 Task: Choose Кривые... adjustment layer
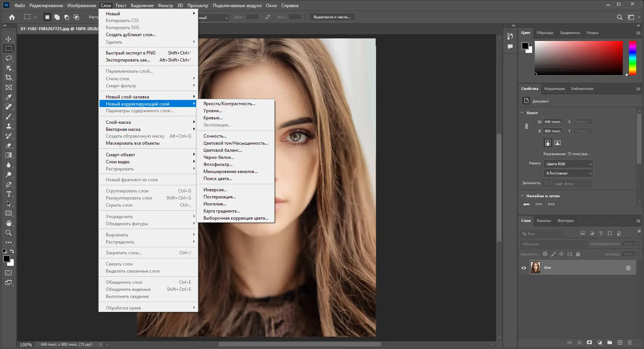tap(213, 118)
